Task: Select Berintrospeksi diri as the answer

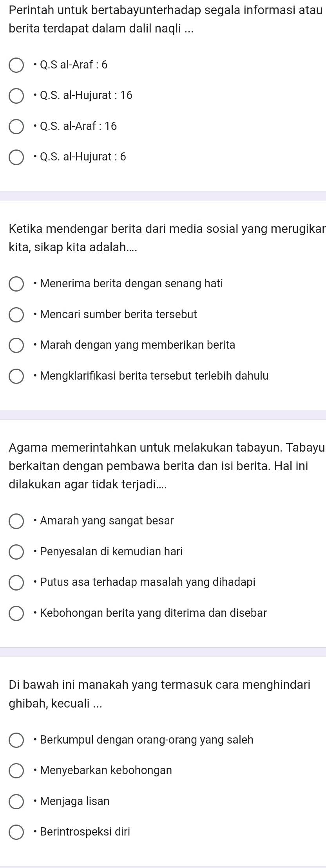Action: (16, 833)
